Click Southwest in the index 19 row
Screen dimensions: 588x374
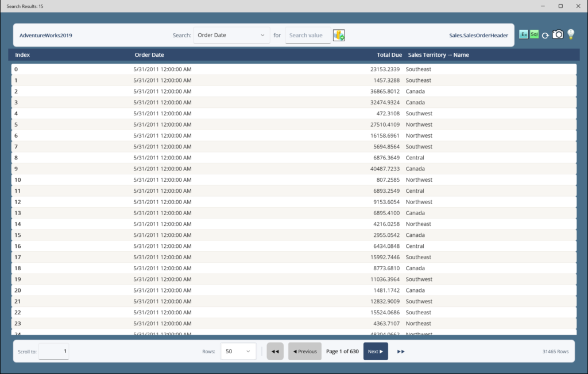pos(419,279)
